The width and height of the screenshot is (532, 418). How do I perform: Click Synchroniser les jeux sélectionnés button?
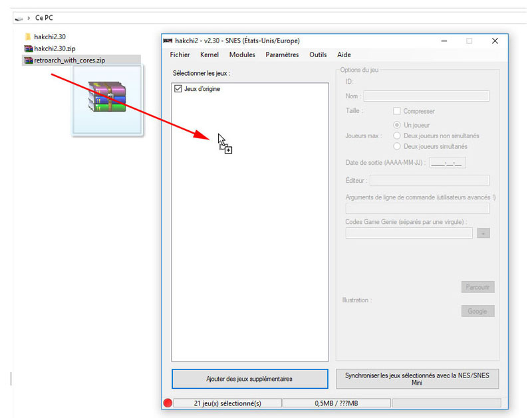[417, 379]
